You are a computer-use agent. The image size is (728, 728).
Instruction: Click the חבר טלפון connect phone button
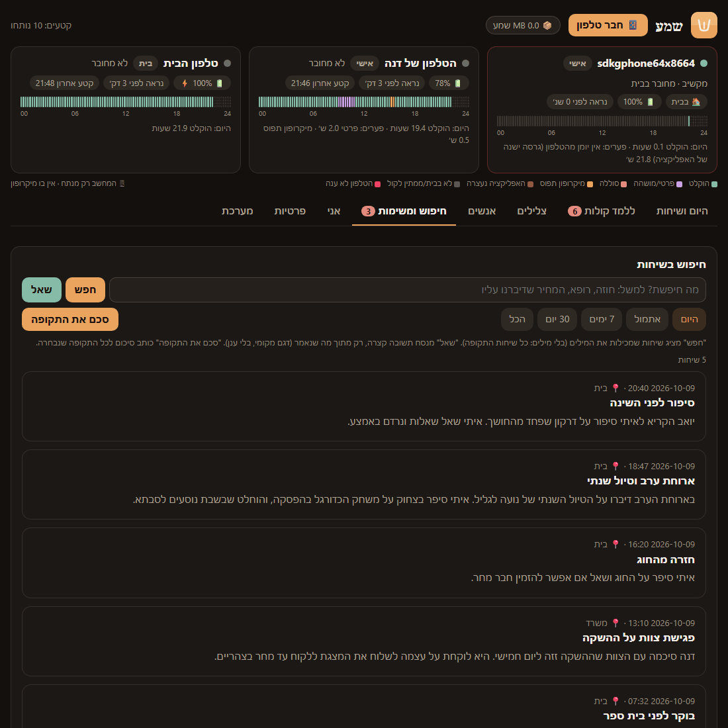[608, 25]
